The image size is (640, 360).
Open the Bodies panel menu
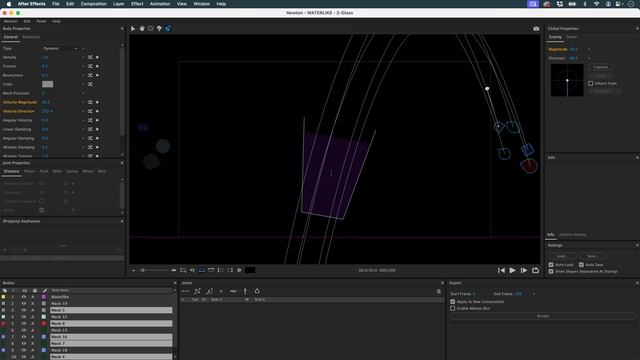[175, 283]
